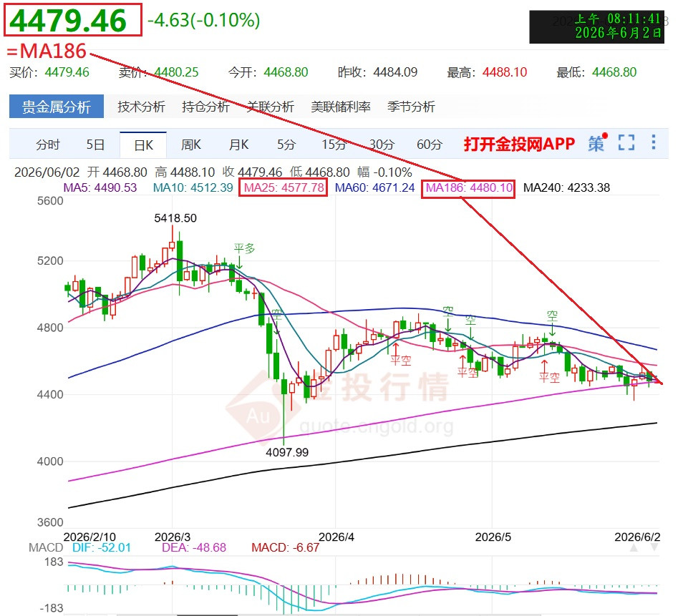Click the 买价 4479.46 value

tap(67, 72)
